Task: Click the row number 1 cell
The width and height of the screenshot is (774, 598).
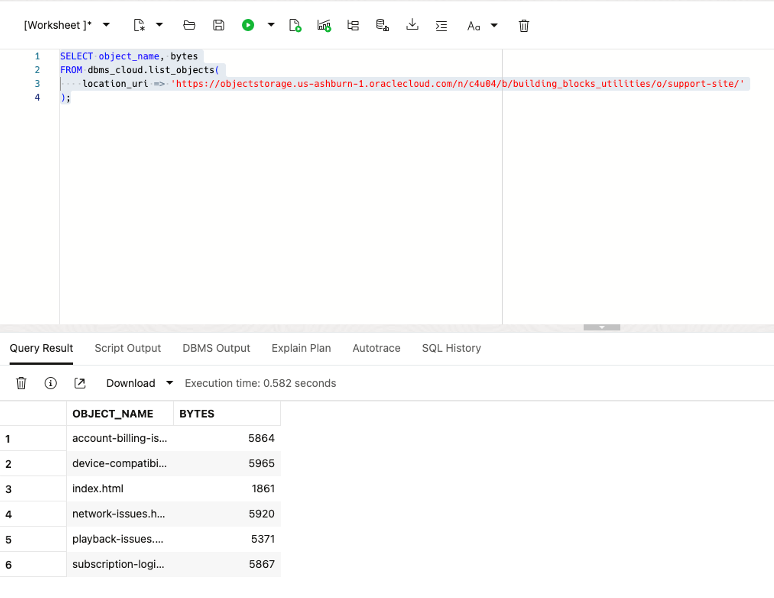Action: [33, 439]
